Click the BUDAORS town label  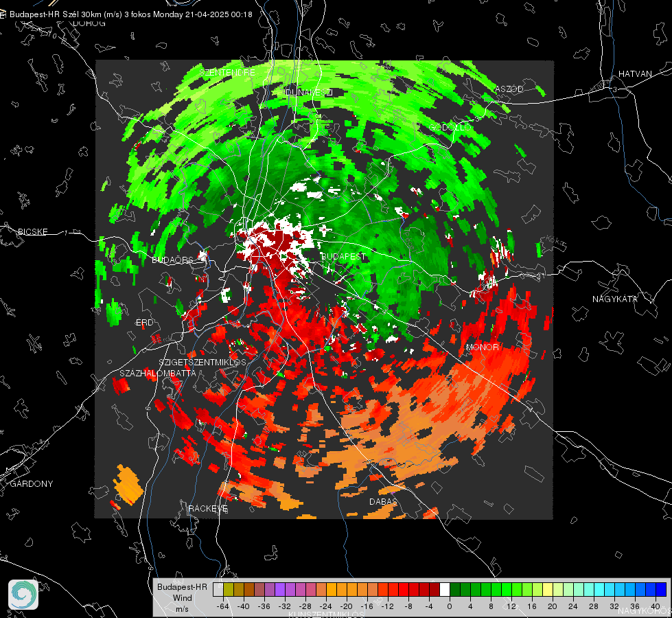coord(173,260)
